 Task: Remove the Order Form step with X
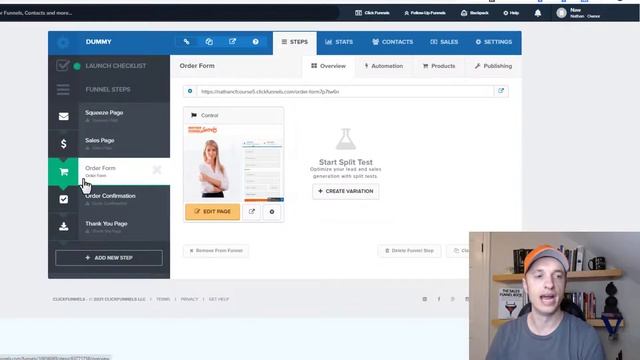pos(157,170)
